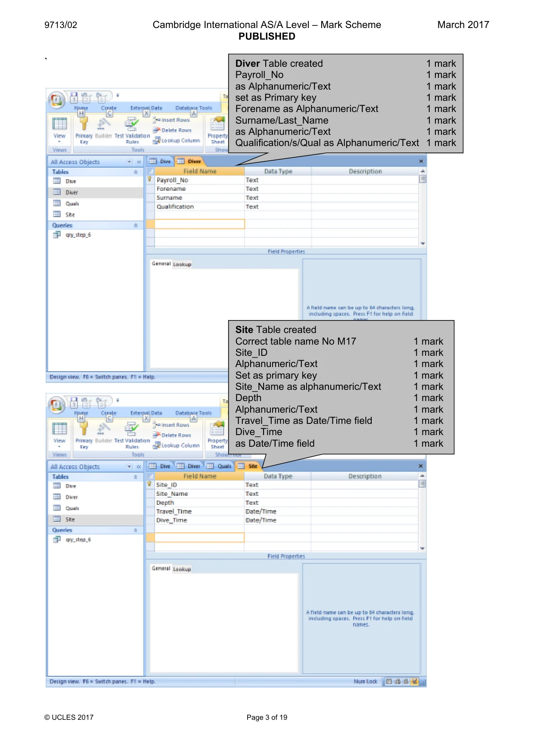Click the Forename field name cell
The width and height of the screenshot is (534, 756).
(x=199, y=189)
